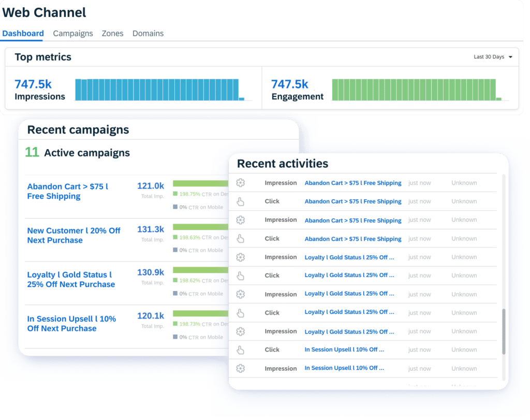
Task: Click the gear icon on the first Impression activity
Action: 240,183
